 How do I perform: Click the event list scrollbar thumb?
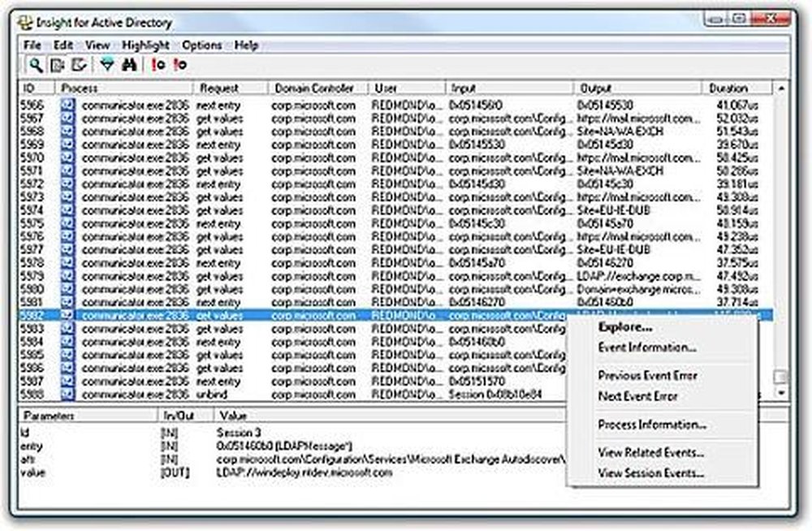click(781, 377)
